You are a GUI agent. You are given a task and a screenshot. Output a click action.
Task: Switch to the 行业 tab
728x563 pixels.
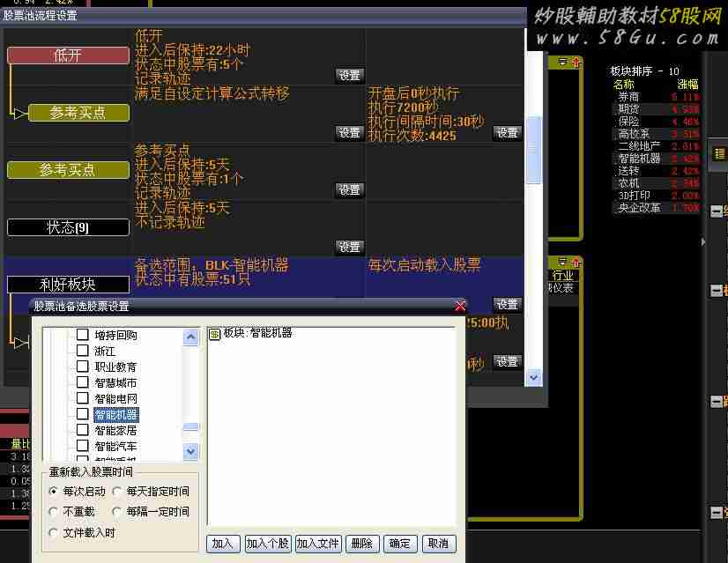(562, 275)
